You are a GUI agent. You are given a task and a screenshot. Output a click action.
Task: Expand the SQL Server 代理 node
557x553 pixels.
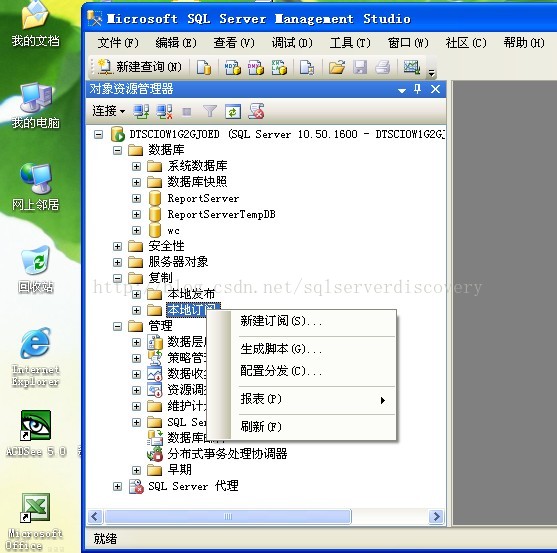[x=117, y=487]
